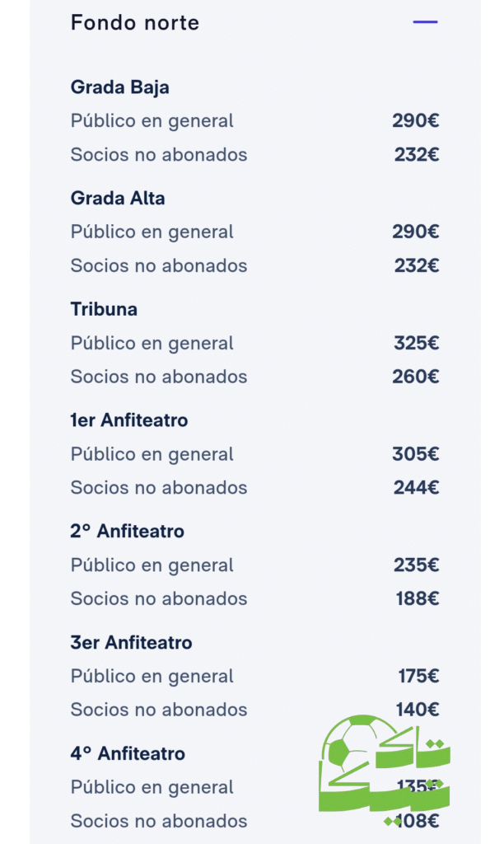Select the 2º Anfiteatro heading
This screenshot has height=844, width=504.
click(x=128, y=532)
